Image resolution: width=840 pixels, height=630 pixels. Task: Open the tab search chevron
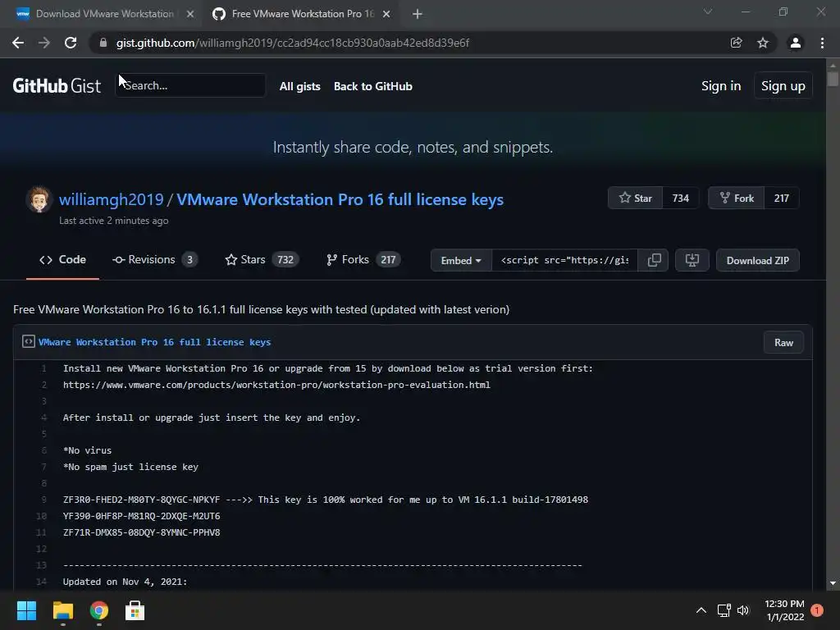708,11
